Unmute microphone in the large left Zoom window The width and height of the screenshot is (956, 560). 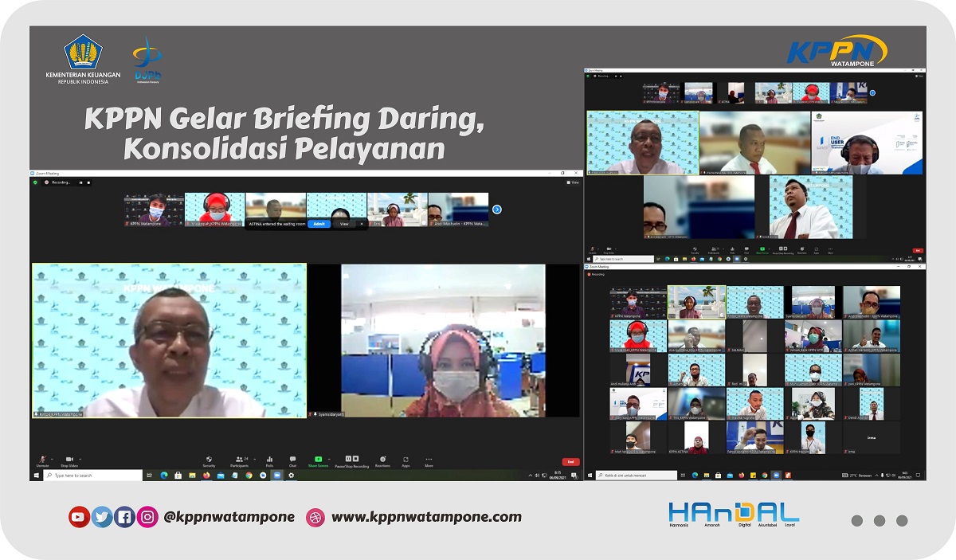pos(42,460)
